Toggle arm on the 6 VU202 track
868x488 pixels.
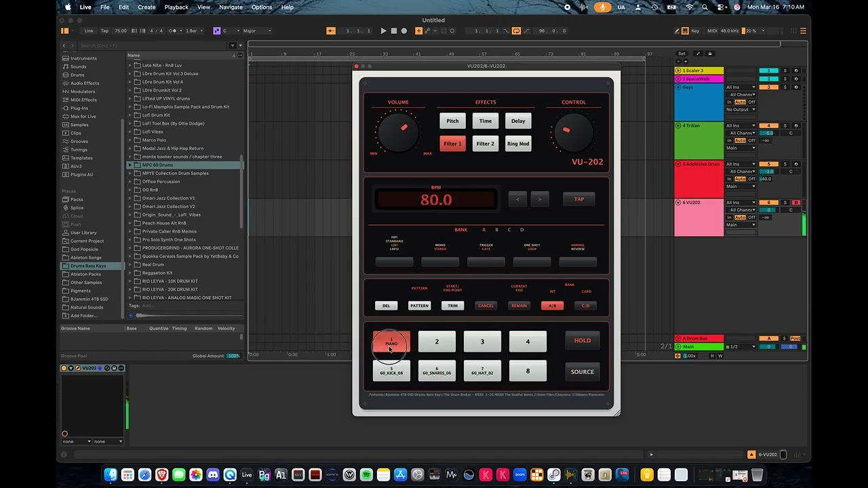click(x=796, y=203)
